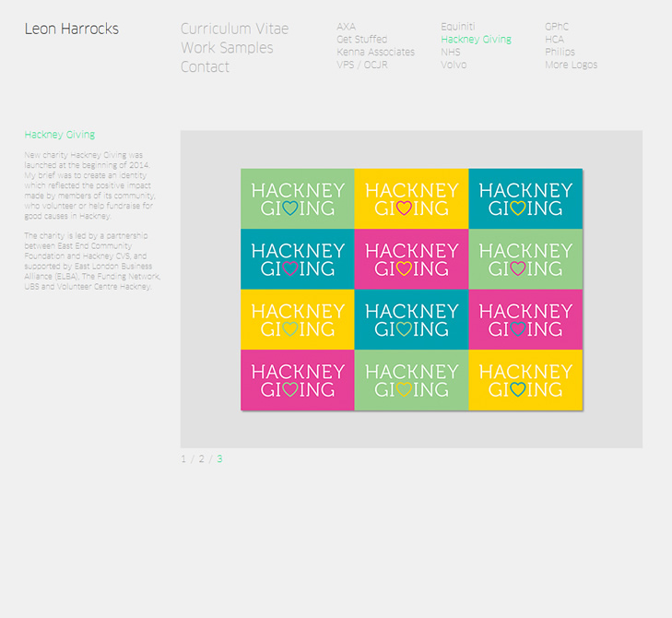Open the NHS project
The image size is (672, 618).
click(x=451, y=52)
